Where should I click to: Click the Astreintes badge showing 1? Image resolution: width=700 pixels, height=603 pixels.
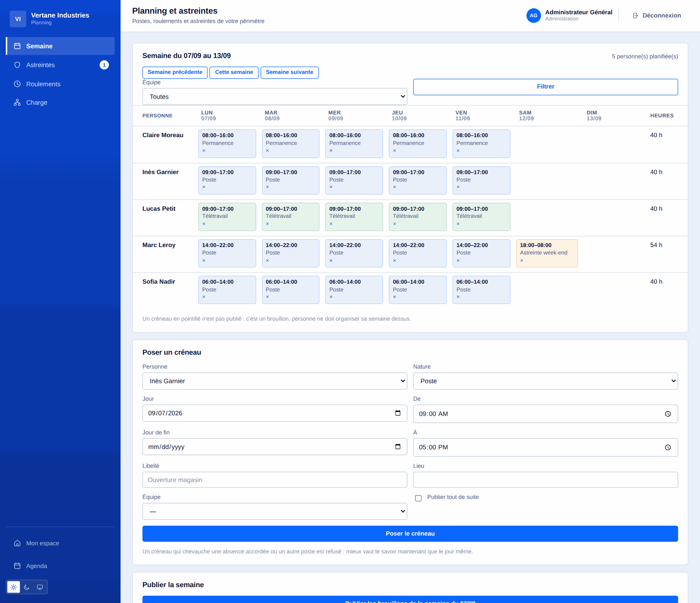[x=104, y=65]
